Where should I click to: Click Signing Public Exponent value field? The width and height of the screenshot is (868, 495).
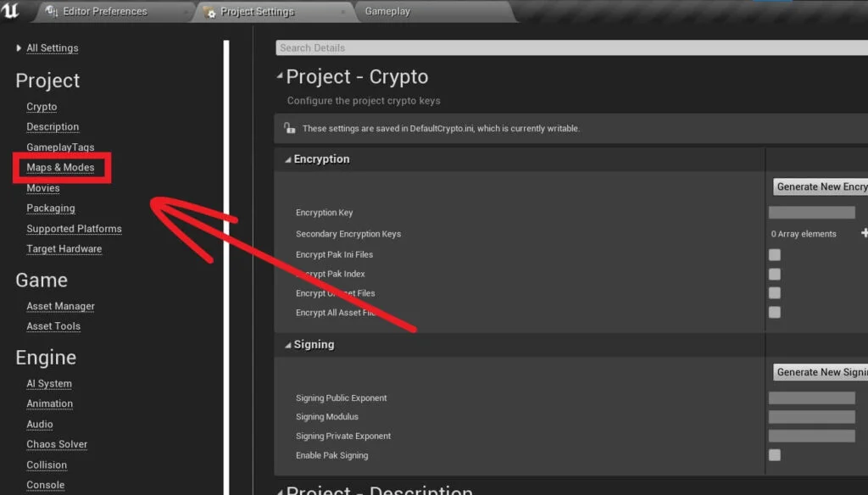[x=811, y=398]
